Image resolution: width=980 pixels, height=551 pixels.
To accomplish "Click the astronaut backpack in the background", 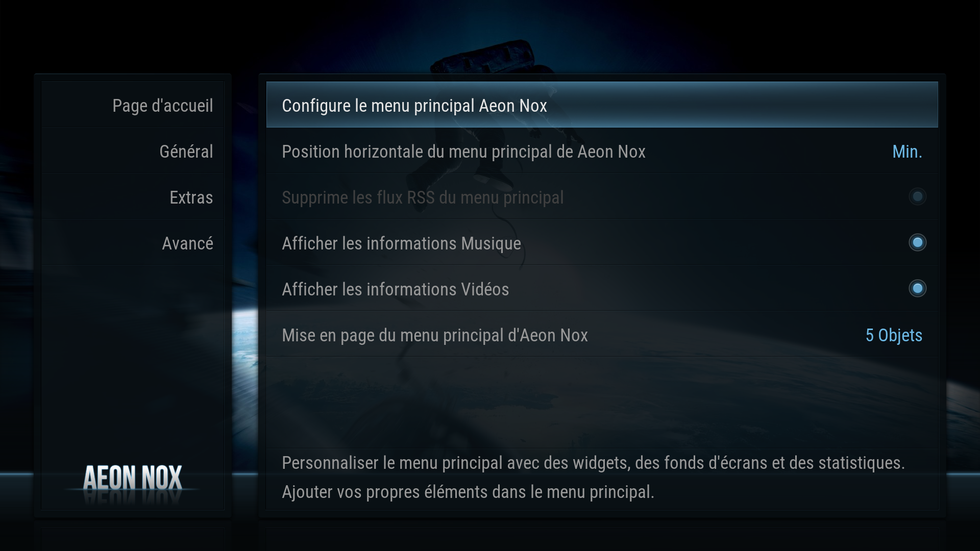I will coord(483,56).
